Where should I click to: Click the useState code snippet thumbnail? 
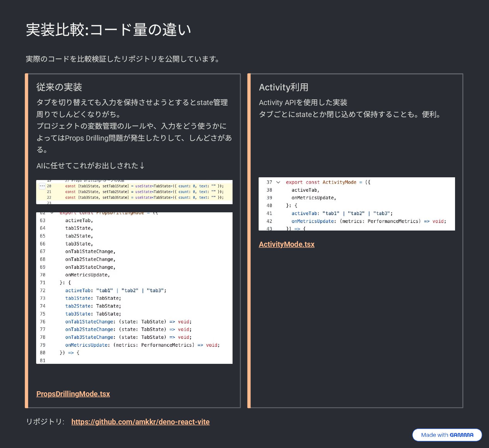pos(134,192)
